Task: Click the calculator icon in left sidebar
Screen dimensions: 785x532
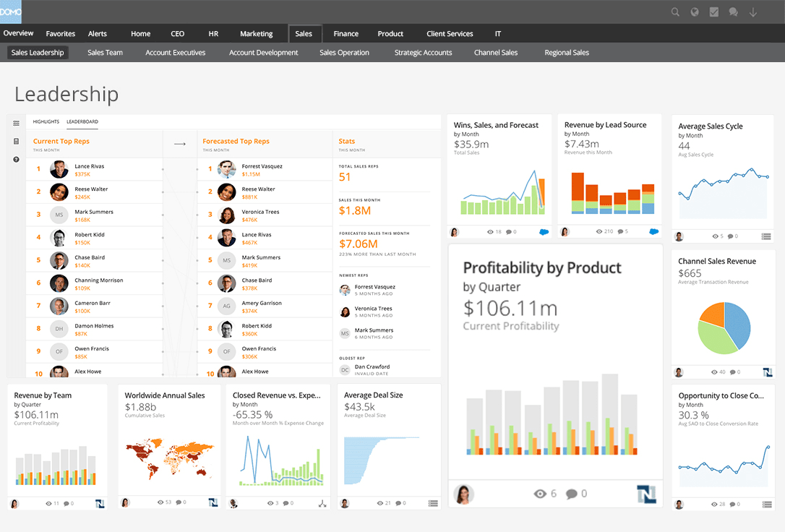Action: (16, 142)
